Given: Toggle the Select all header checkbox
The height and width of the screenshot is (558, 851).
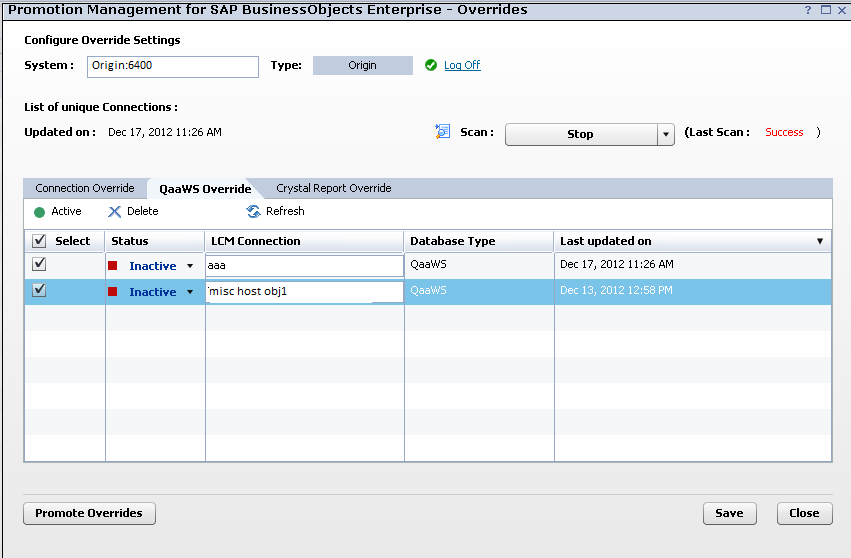Looking at the screenshot, I should click(39, 240).
